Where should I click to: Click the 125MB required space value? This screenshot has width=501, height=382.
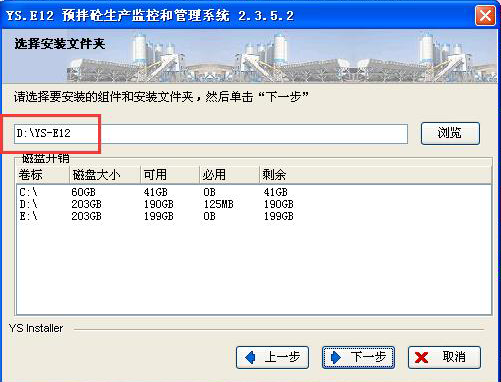tap(219, 204)
